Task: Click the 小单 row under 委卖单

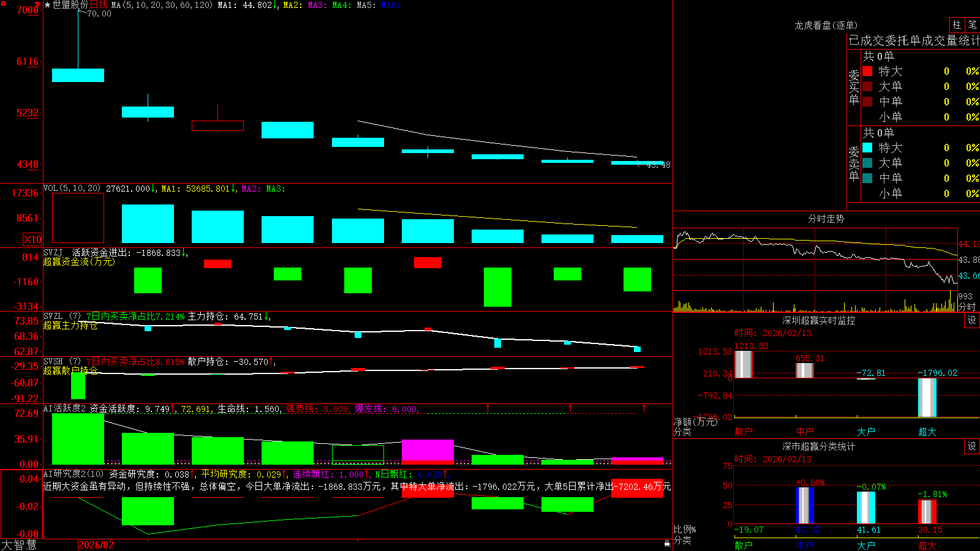Action: (x=921, y=193)
